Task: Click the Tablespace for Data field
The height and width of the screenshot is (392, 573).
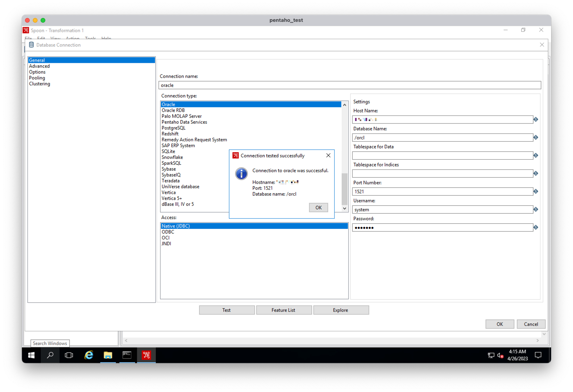Action: pos(443,155)
